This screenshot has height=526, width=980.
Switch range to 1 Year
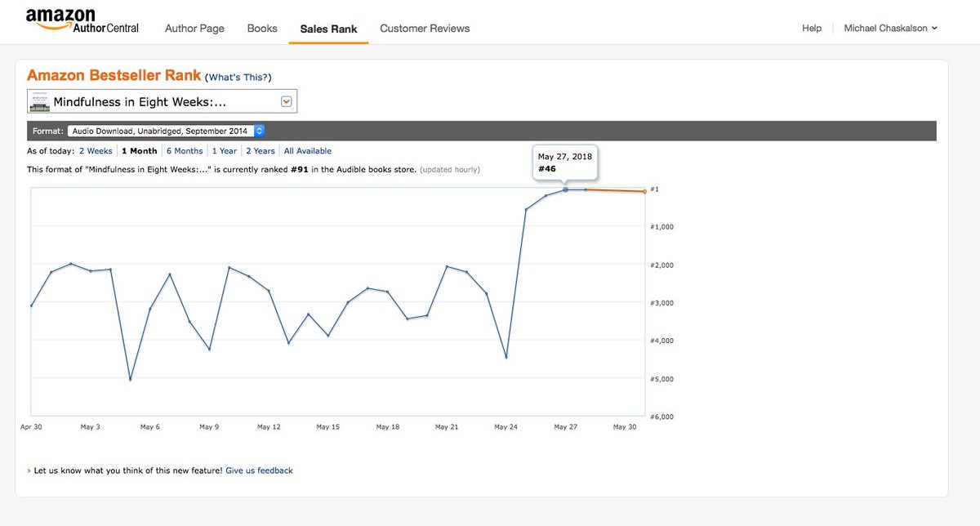[x=225, y=151]
